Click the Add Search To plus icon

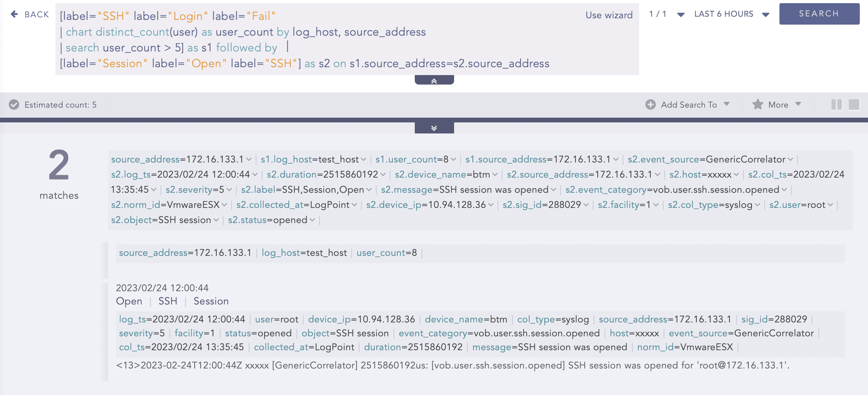pyautogui.click(x=650, y=104)
